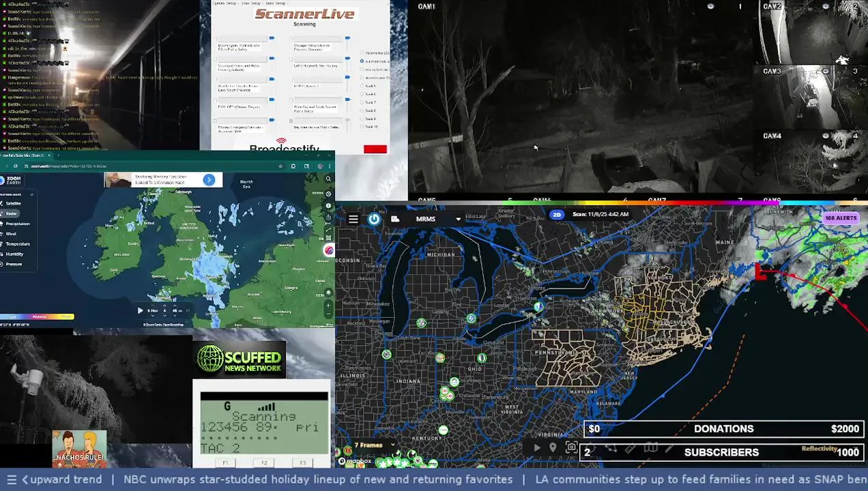Click the Scuffed News Network logo
Screen dimensions: 868x491
pos(240,360)
